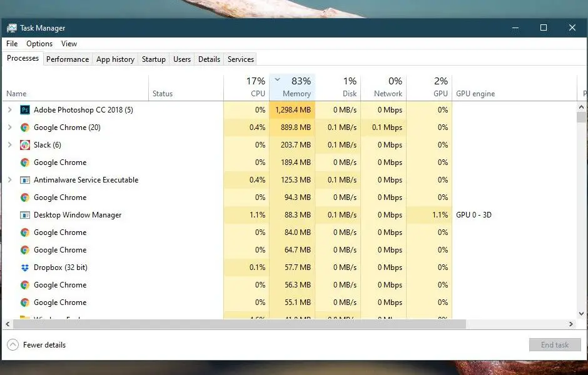Viewport: 588px width, 375px height.
Task: Click the vertical scrollbar up arrow
Action: pos(581,107)
